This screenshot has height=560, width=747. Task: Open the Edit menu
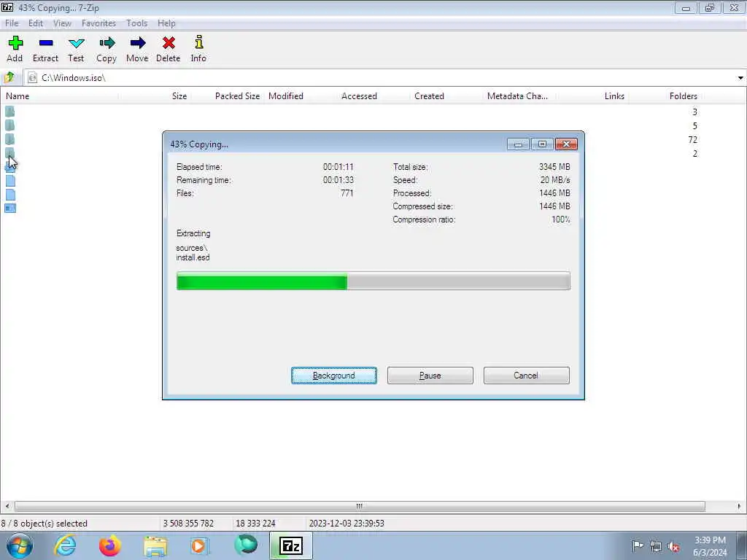pos(36,23)
